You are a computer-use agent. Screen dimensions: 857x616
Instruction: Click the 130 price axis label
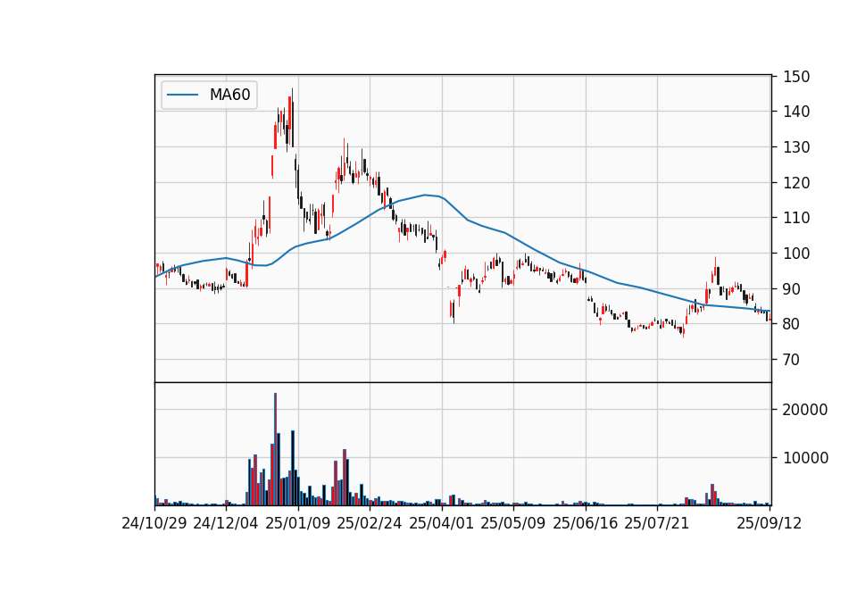(x=796, y=147)
